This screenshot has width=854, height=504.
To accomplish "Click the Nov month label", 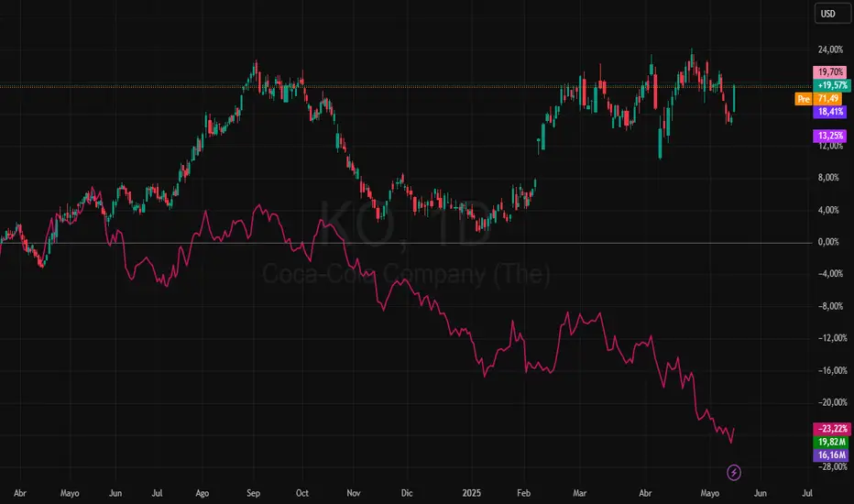I will tap(354, 493).
